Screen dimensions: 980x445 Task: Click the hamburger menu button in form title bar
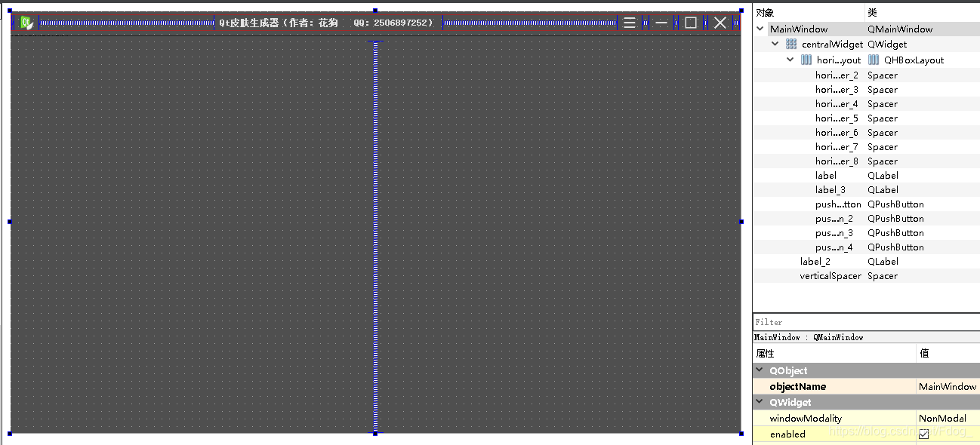[x=629, y=23]
